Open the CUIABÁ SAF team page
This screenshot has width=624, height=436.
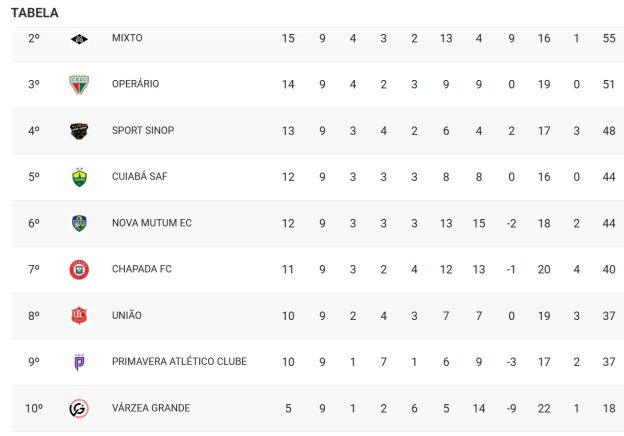[139, 177]
